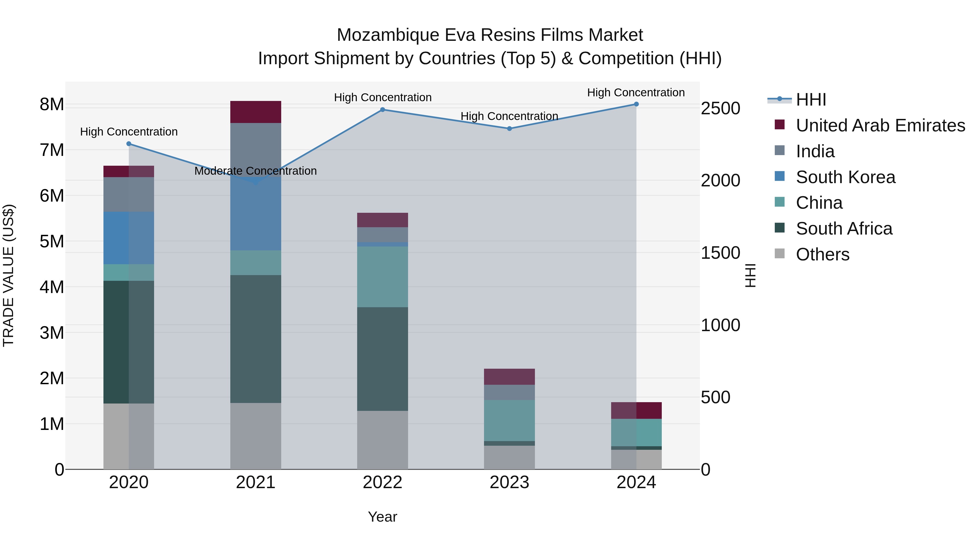Click the 2021 South Korea bar segment
Screen dimensions: 980x551
click(256, 214)
